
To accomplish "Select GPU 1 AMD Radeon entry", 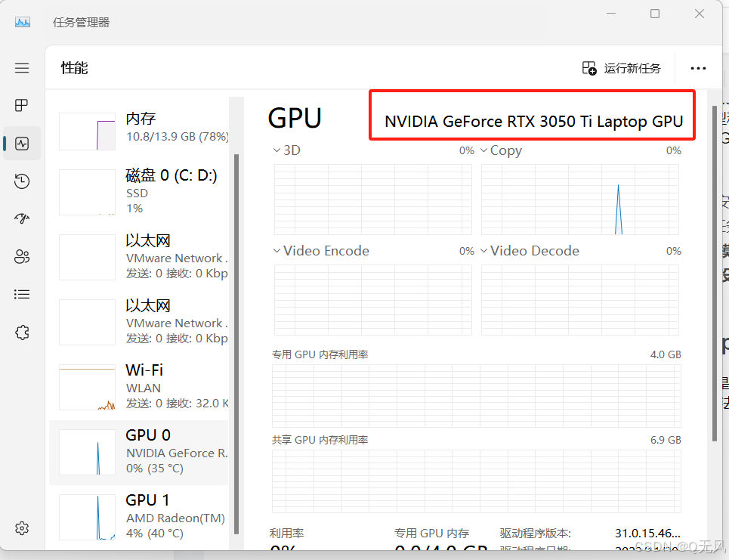I will (x=139, y=517).
